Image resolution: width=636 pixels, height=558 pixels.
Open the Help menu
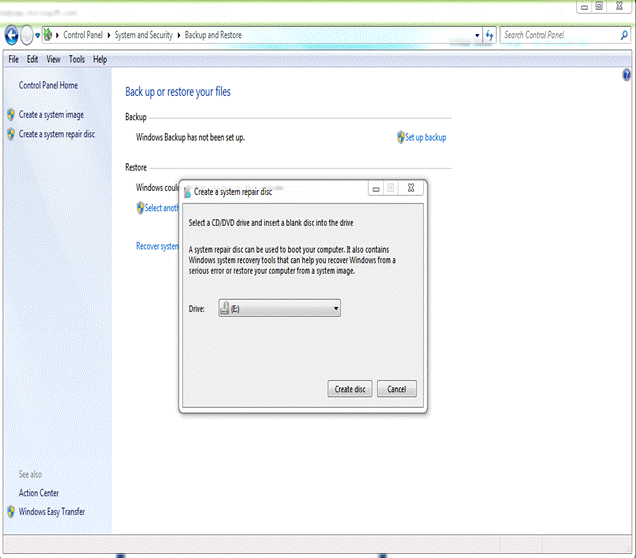100,60
